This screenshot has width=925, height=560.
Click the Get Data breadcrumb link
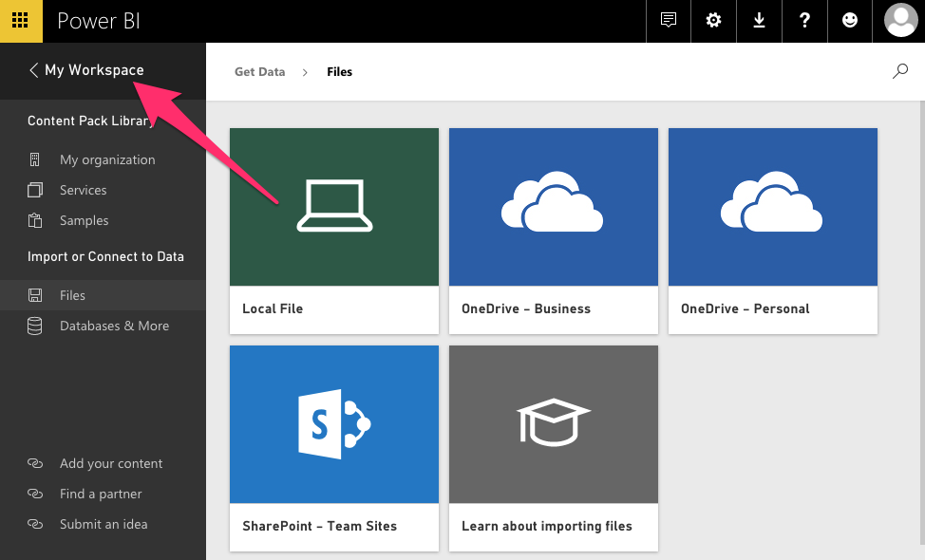pos(259,71)
